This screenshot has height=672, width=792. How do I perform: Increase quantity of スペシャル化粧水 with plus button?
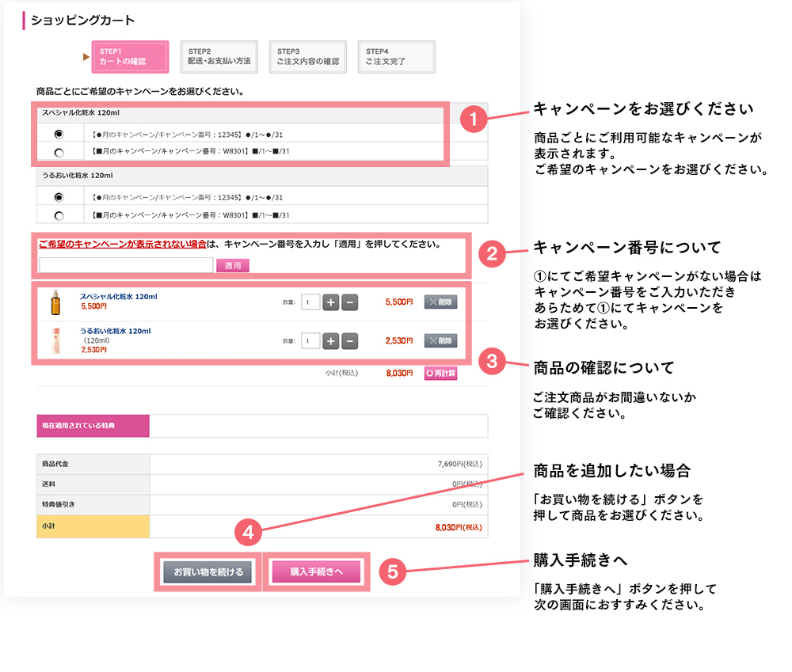(331, 302)
